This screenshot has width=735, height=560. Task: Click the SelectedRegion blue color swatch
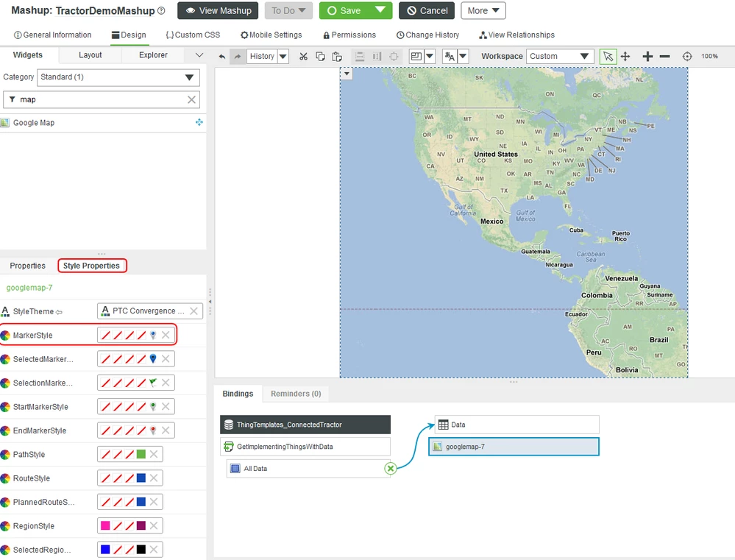click(105, 549)
